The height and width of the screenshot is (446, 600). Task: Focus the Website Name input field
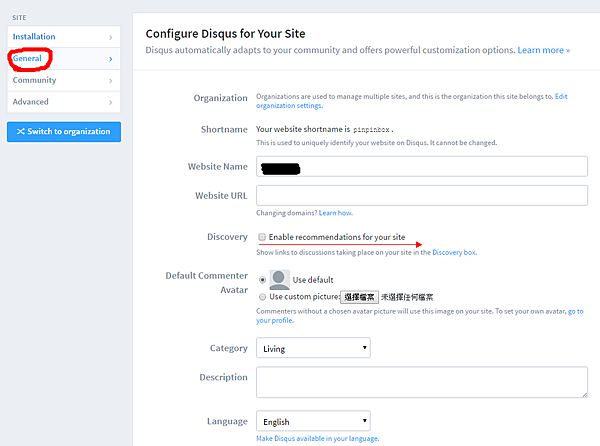point(422,166)
